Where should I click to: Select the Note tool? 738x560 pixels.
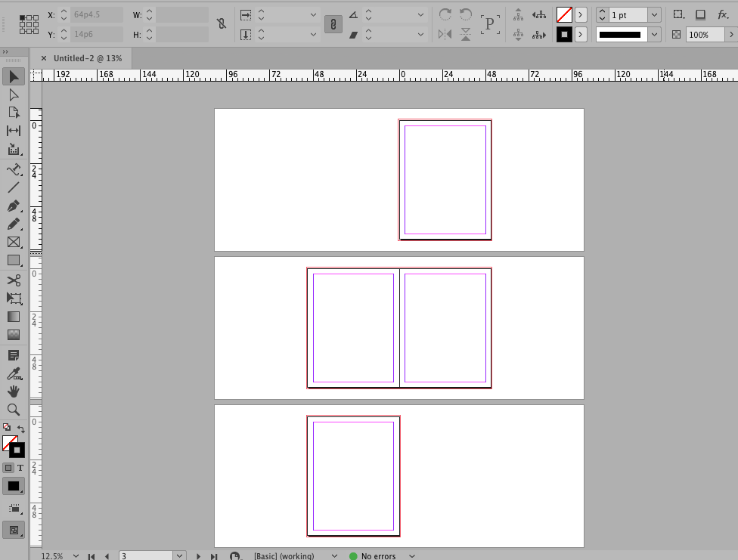(x=14, y=355)
